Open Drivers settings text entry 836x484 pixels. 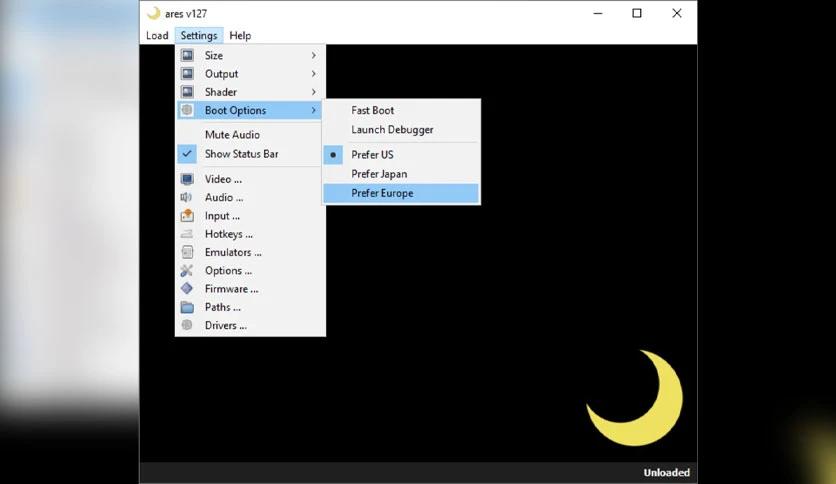click(x=226, y=325)
